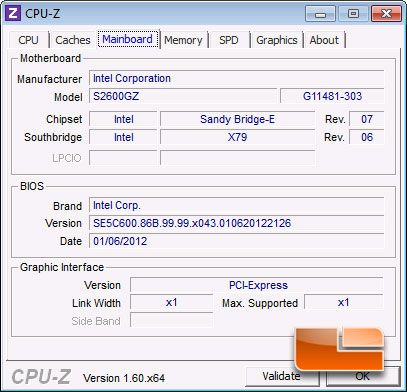Click the Model field showing S2600GZ
The width and height of the screenshot is (407, 392).
pos(183,96)
